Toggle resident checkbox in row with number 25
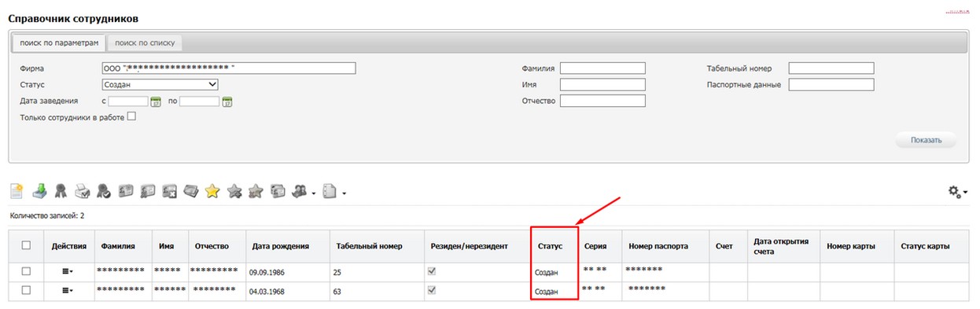Viewport: 980px width, 309px height. point(431,271)
